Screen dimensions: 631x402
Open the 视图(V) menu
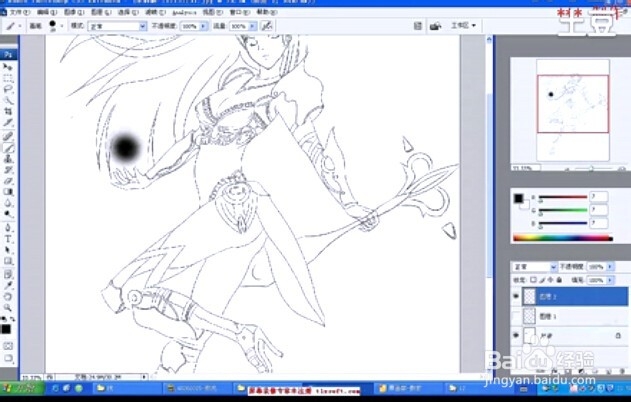click(212, 12)
